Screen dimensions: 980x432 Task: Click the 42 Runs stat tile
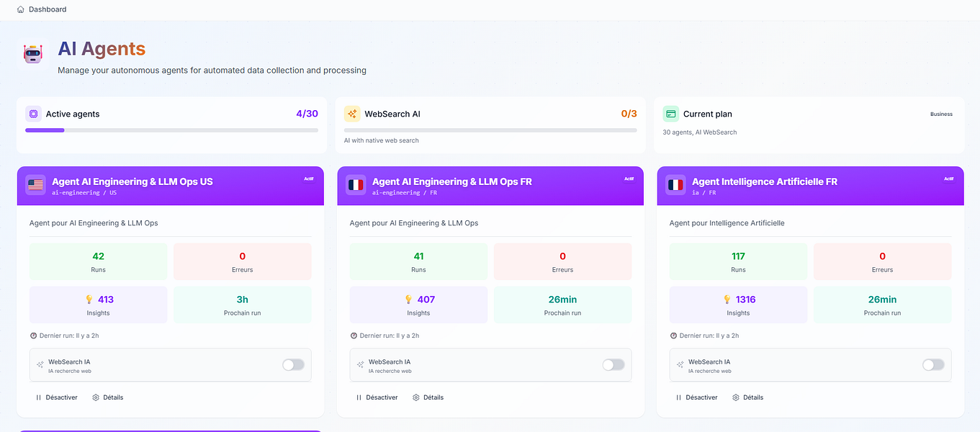click(x=99, y=261)
